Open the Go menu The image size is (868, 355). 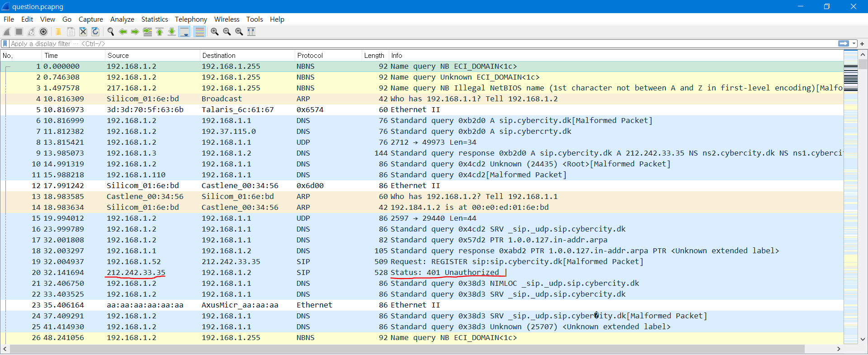(67, 19)
